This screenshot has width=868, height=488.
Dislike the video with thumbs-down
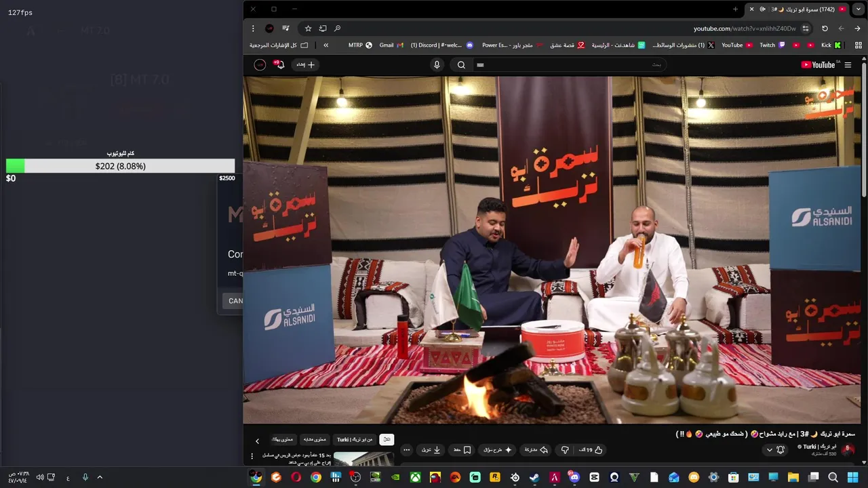point(564,450)
